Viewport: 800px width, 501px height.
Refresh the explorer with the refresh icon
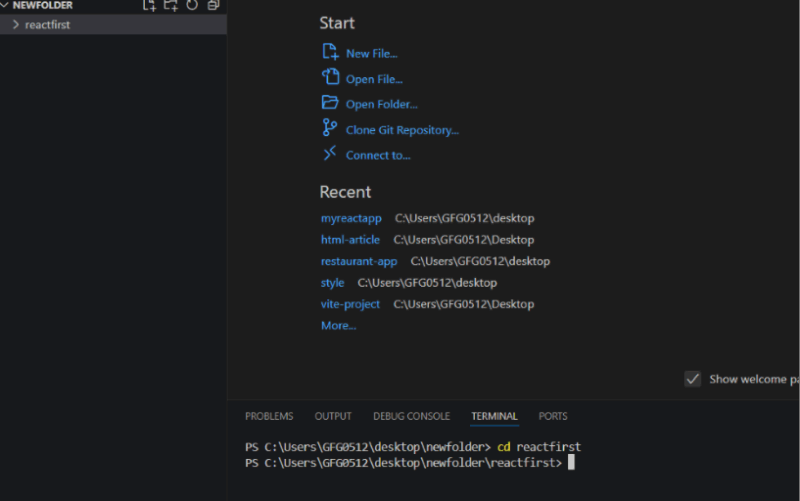tap(192, 5)
